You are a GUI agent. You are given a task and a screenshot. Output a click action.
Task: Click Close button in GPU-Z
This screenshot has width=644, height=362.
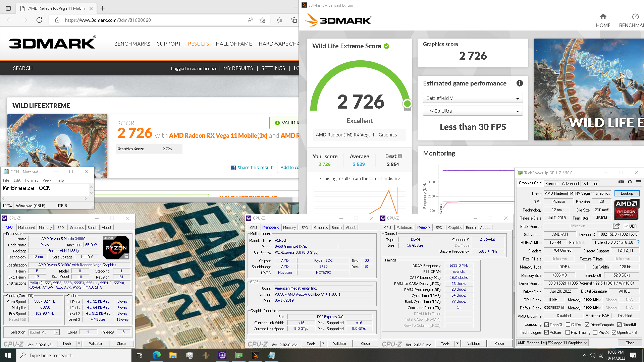630,343
